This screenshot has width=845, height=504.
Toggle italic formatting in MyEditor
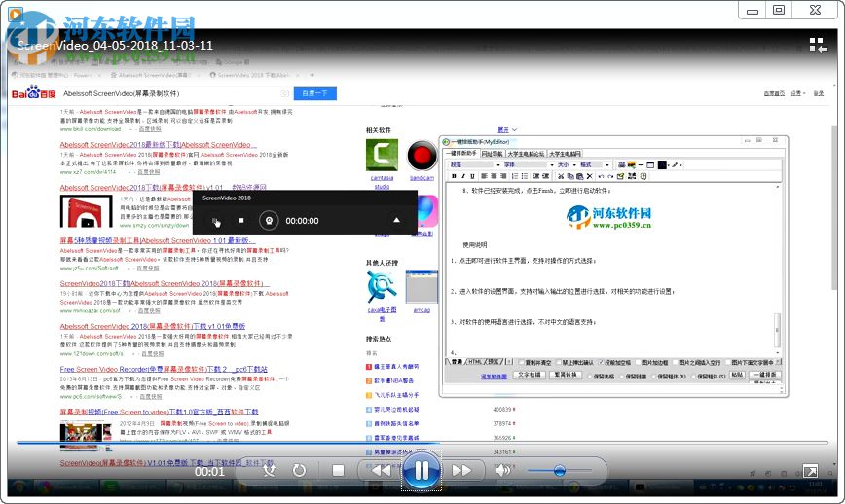463,176
